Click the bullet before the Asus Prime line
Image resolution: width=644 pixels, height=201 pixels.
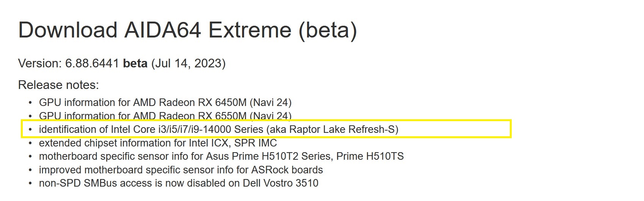click(30, 157)
